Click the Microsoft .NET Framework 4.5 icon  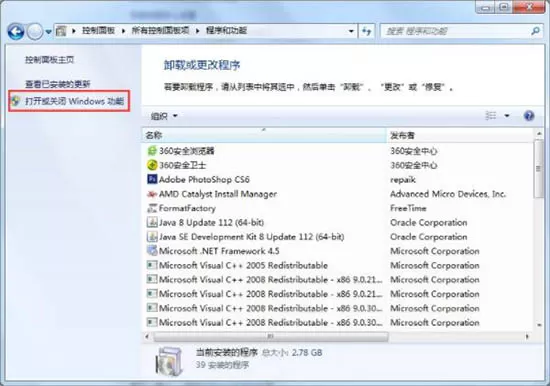[x=152, y=251]
